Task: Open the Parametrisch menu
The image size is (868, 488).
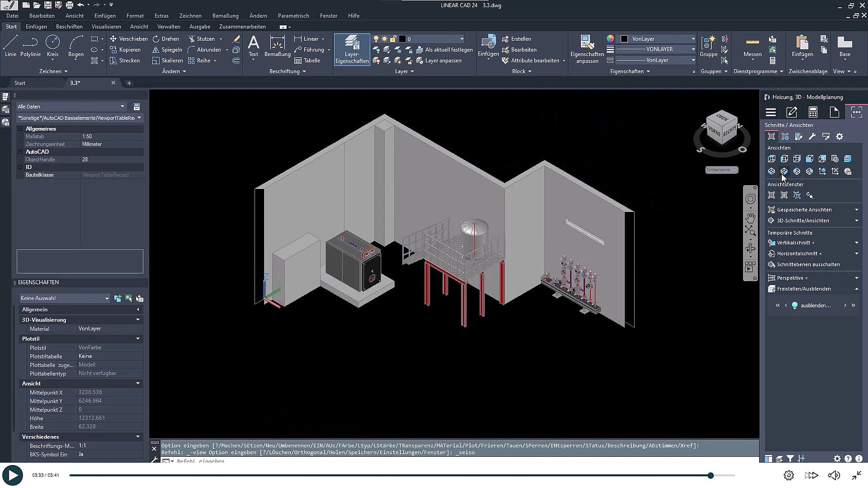Action: pos(293,16)
